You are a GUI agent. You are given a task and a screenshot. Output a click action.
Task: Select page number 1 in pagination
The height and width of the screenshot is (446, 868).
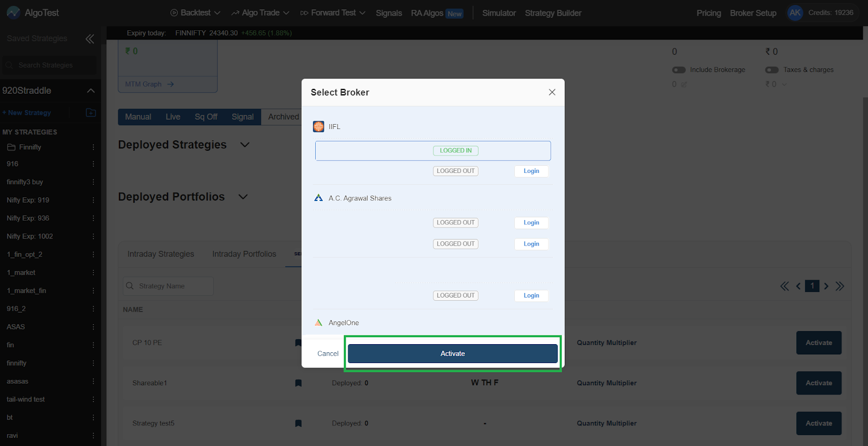[812, 286]
